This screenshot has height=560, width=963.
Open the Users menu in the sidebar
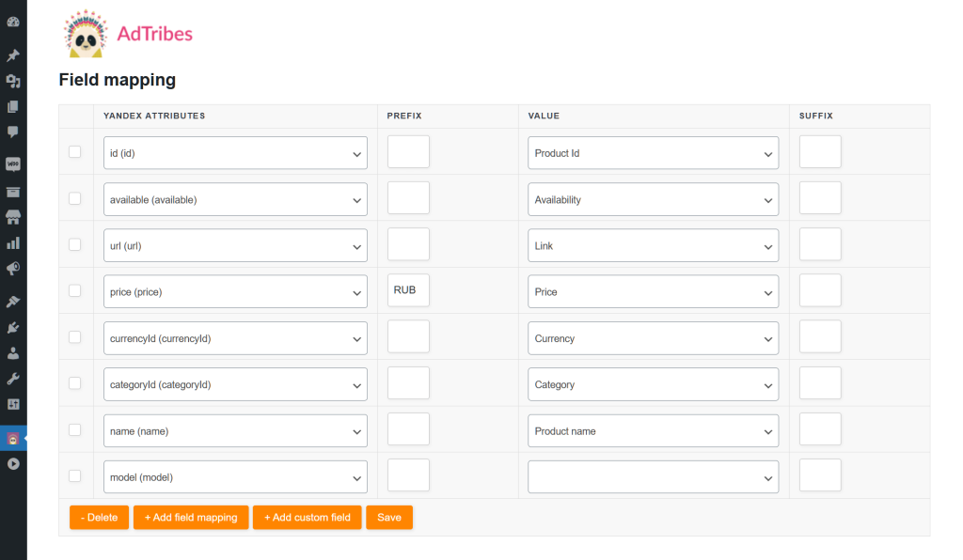13,350
